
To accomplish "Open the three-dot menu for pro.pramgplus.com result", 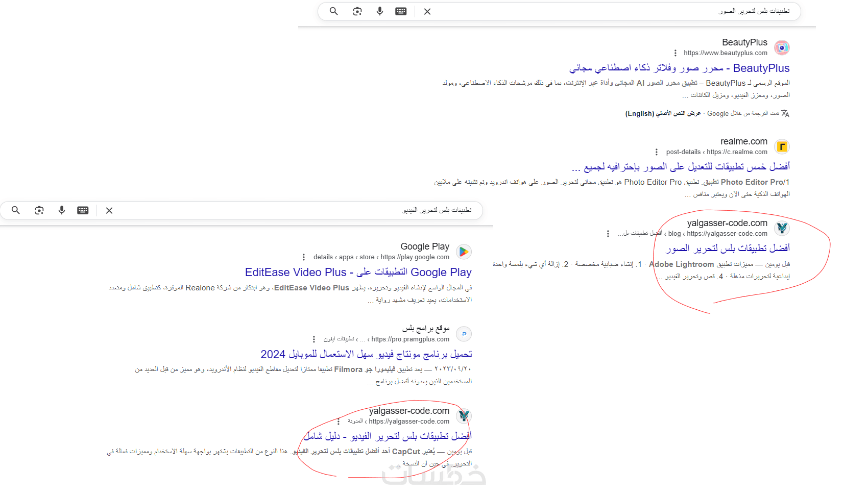I will tap(314, 339).
